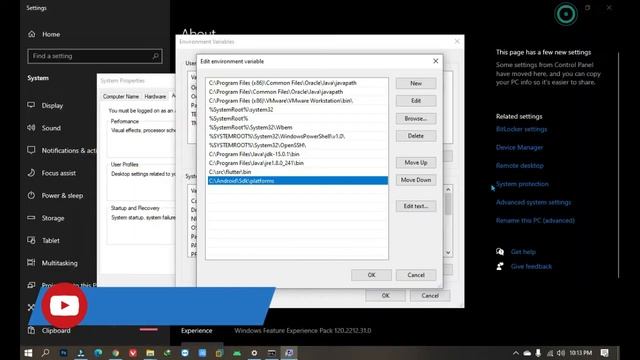
Task: Open the Remote desktop link
Action: tap(520, 166)
